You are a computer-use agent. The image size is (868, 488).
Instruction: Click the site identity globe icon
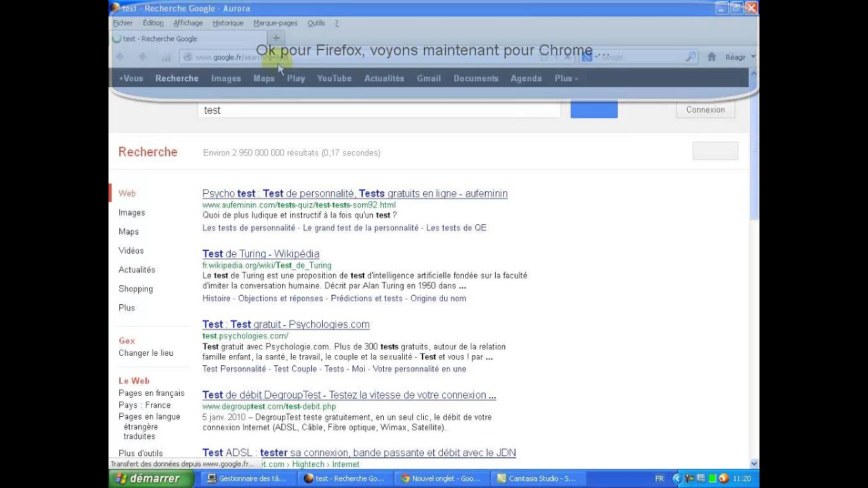coord(189,57)
